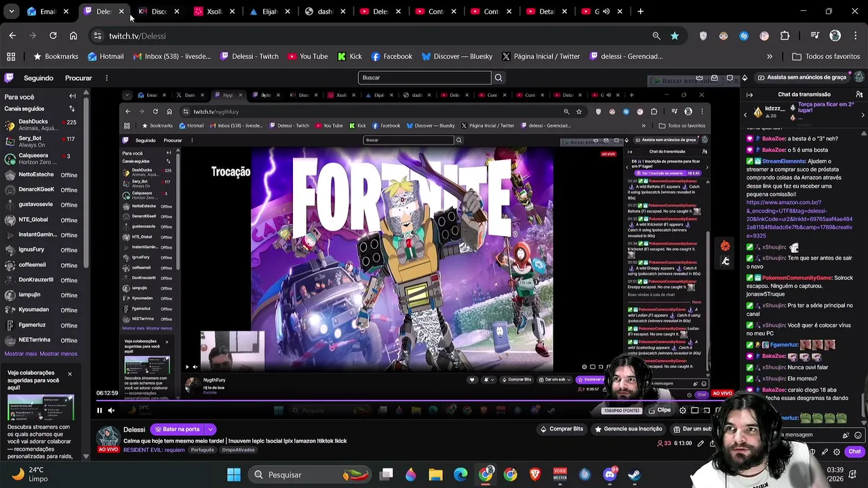This screenshot has width=868, height=488.
Task: Open Brave browser from taskbar
Action: [x=535, y=474]
